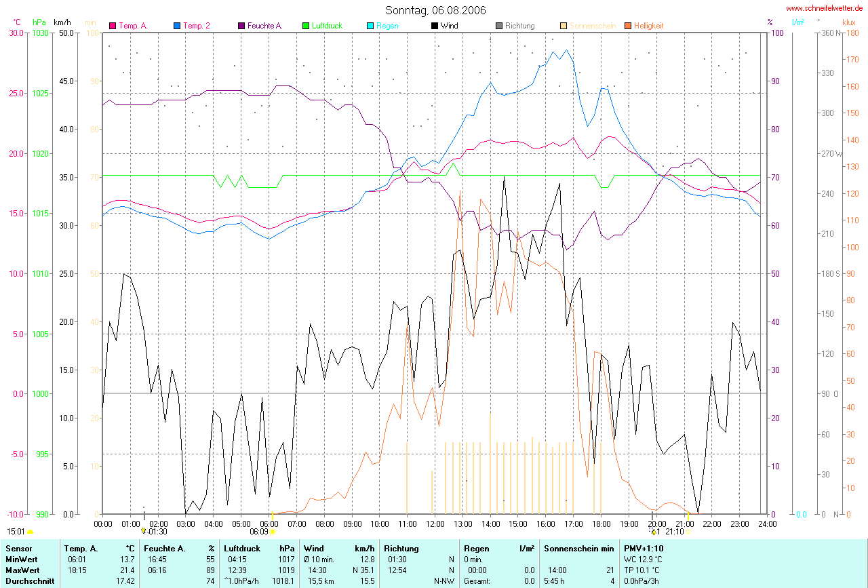Click the N-NW average direction
Viewport: 868px width, 588px height.
pos(445,581)
